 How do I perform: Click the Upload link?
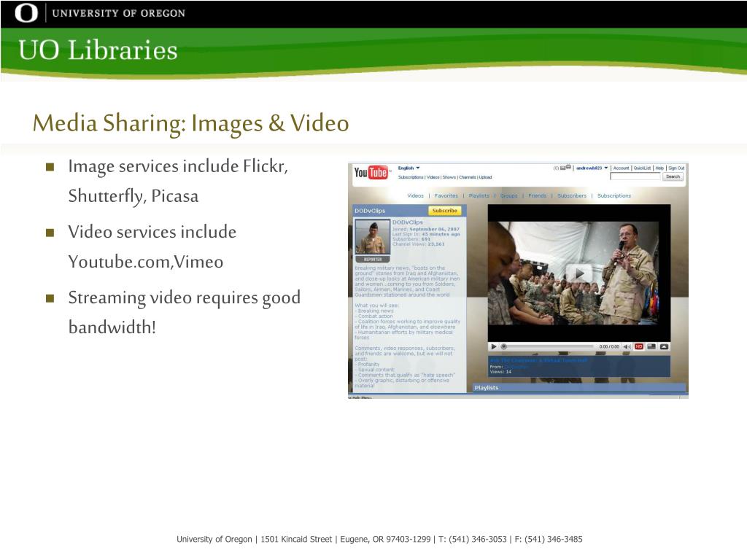(485, 177)
